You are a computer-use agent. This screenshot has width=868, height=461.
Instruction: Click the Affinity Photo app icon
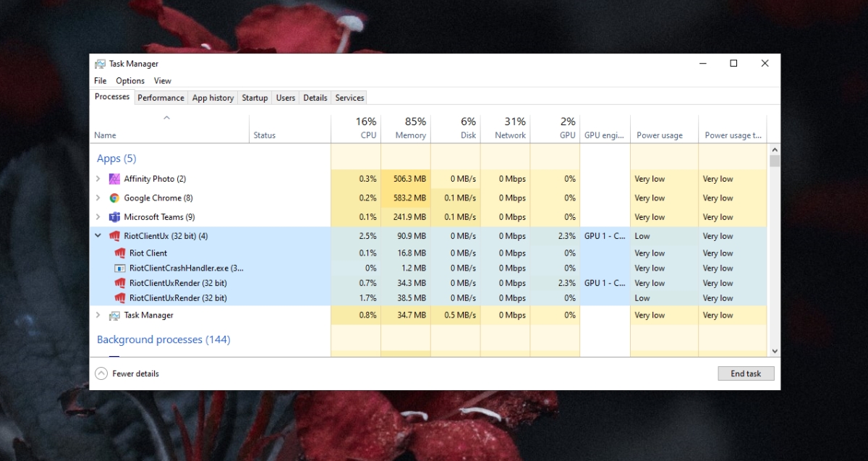click(114, 179)
